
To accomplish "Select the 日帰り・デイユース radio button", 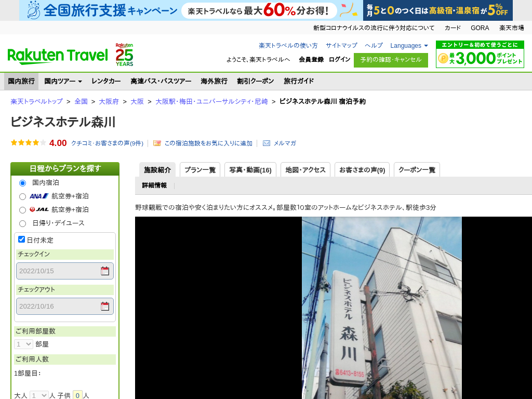I will pos(22,223).
